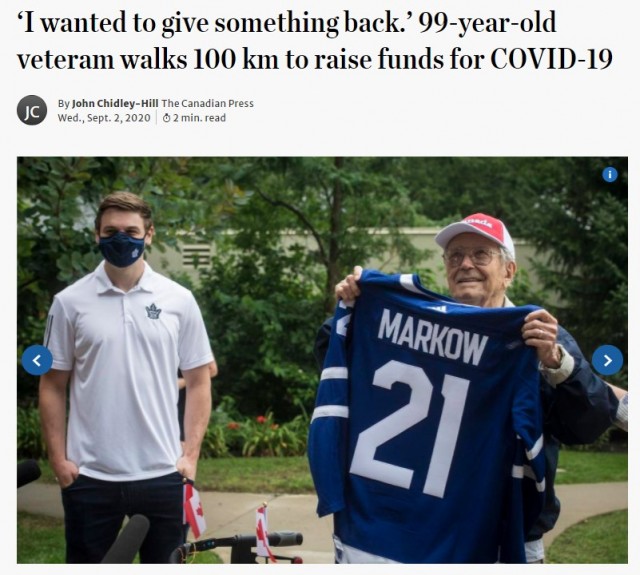Click the "2 min. read" label
The height and width of the screenshot is (575, 640).
point(199,118)
